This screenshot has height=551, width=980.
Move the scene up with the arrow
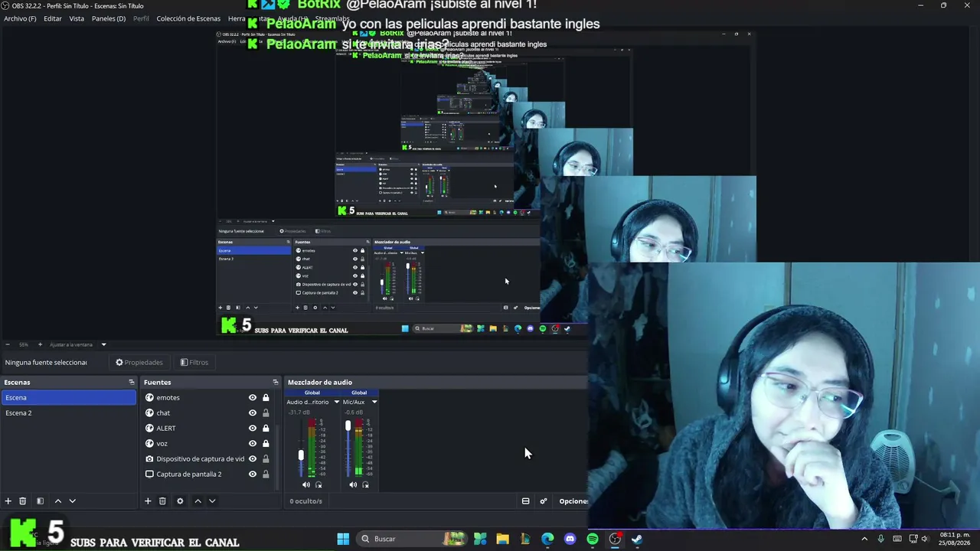[57, 501]
